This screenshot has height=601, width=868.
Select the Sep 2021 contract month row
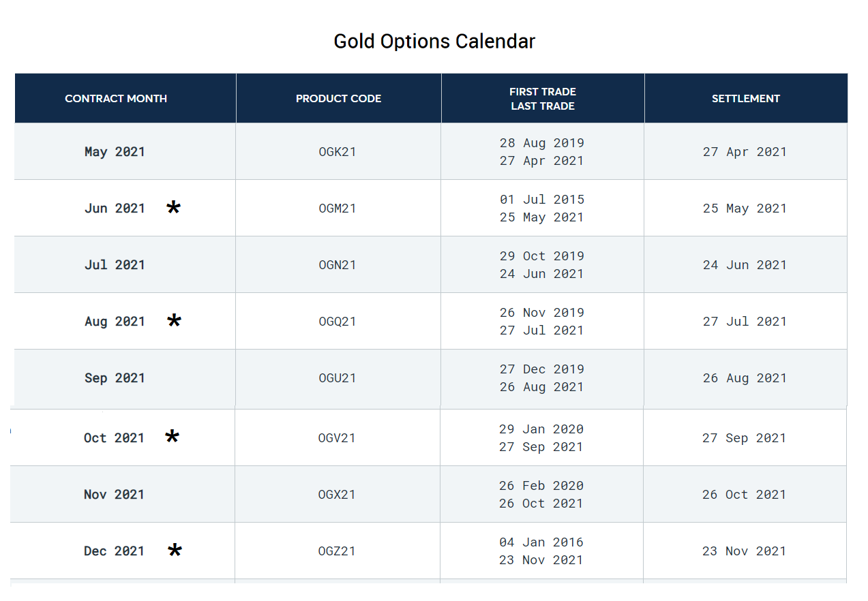[115, 378]
